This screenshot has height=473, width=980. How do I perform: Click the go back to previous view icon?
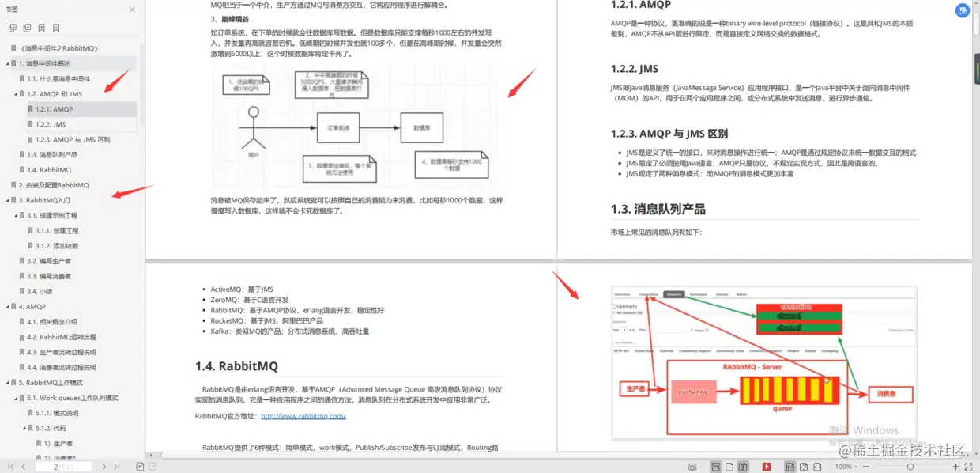pos(140,467)
